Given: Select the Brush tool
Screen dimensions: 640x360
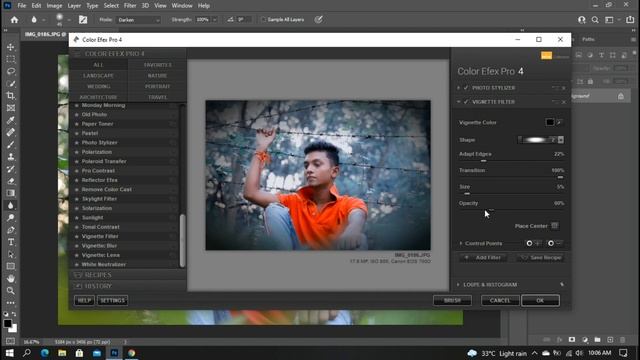Looking at the screenshot, I should tap(11, 144).
